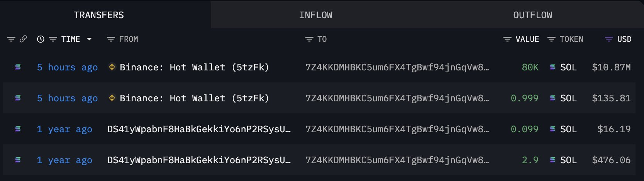
Task: Expand the TIME sort dropdown arrow
Action: pos(90,39)
